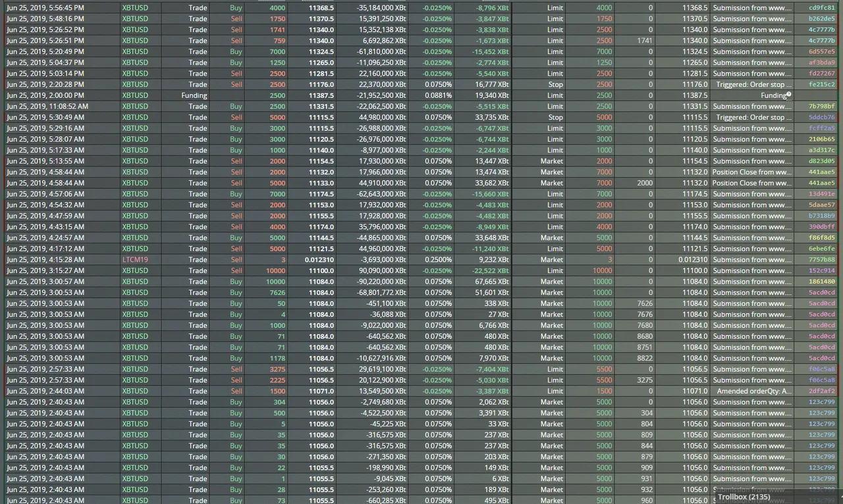Click timestamp Jun 25, 2019, 4:15:28 AM

45,260
